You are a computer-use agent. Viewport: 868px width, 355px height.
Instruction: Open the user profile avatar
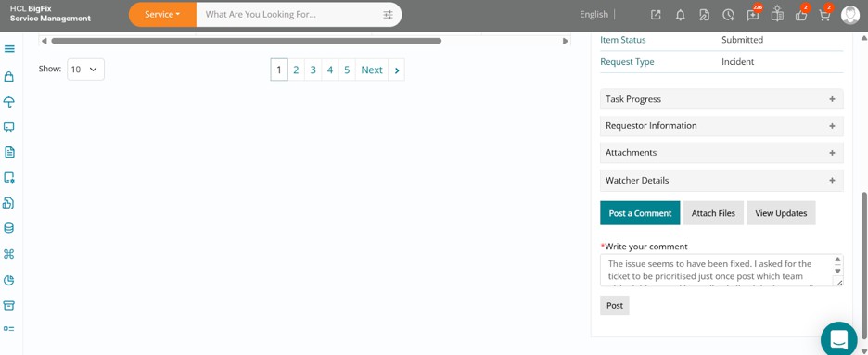849,15
